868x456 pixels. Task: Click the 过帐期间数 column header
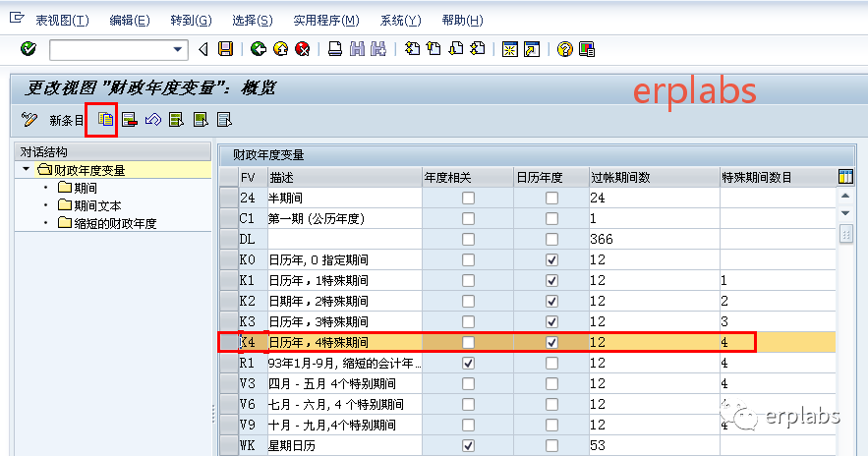(x=655, y=178)
